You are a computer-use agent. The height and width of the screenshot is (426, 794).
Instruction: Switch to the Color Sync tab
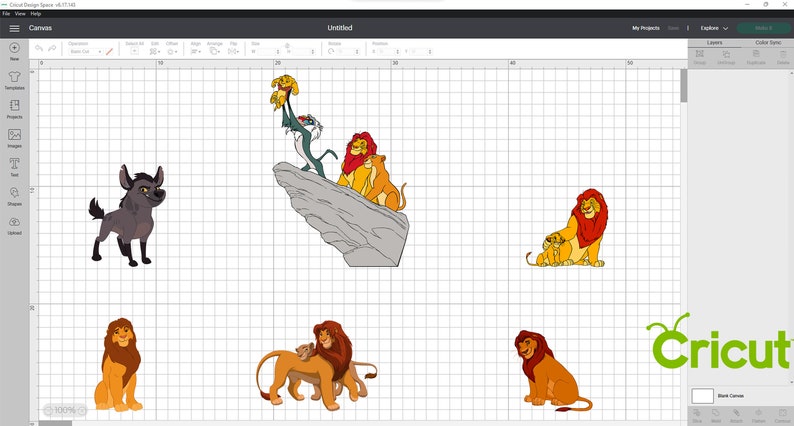768,43
